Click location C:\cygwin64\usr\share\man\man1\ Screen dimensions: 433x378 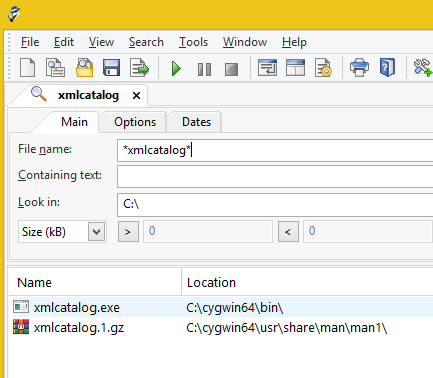pos(286,328)
